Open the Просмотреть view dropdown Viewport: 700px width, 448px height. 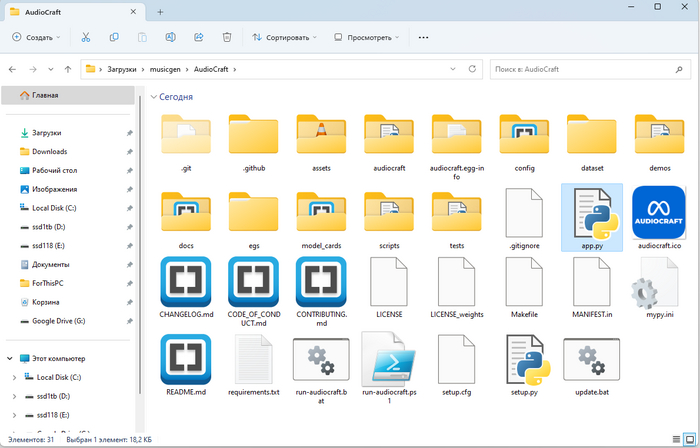tap(367, 37)
